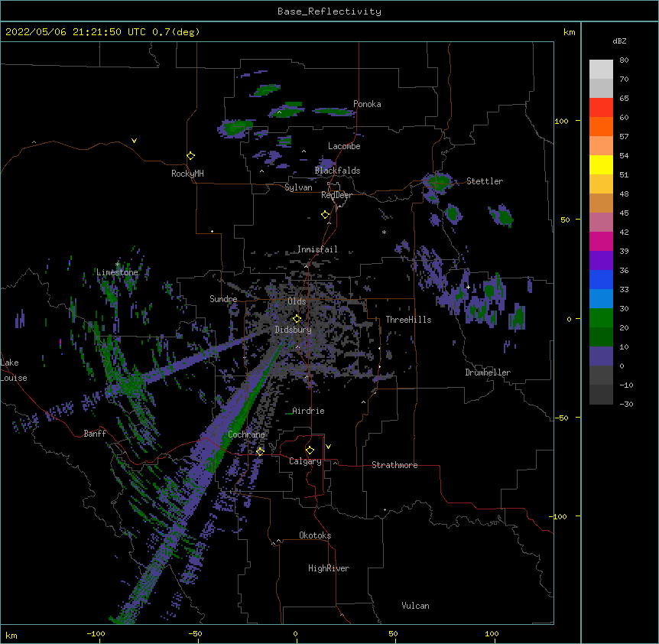659x644 pixels.
Task: Click the Stettler city label
Action: [x=485, y=181]
